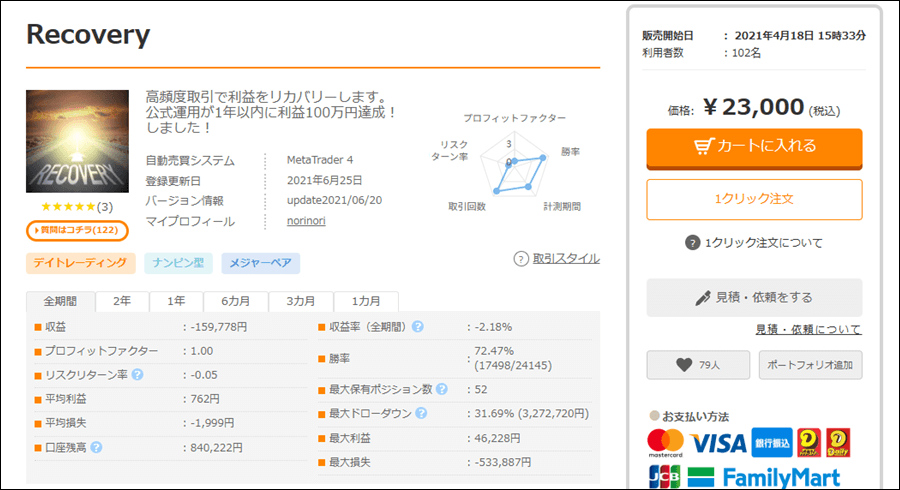Click the 見積・依頼をする button
Viewport: 900px width, 490px height.
[x=754, y=298]
